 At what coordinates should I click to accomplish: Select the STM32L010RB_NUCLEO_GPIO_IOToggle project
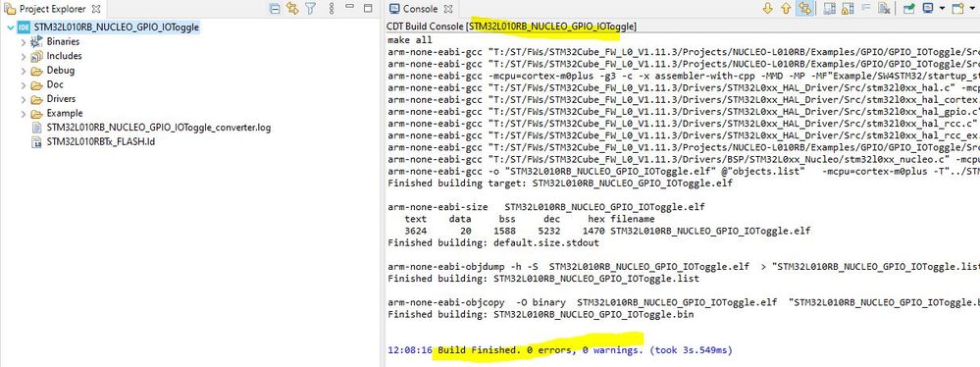[x=117, y=27]
